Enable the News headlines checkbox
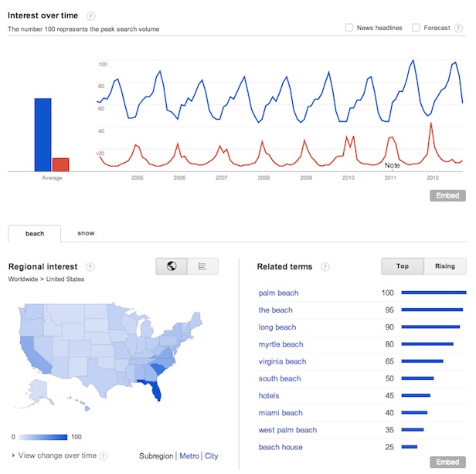The height and width of the screenshot is (474, 476). pos(349,29)
